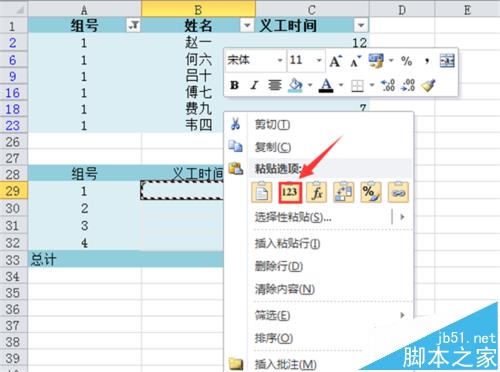Click the borders icon in mini toolbar
Screen dimensions: 500x372
tap(357, 86)
